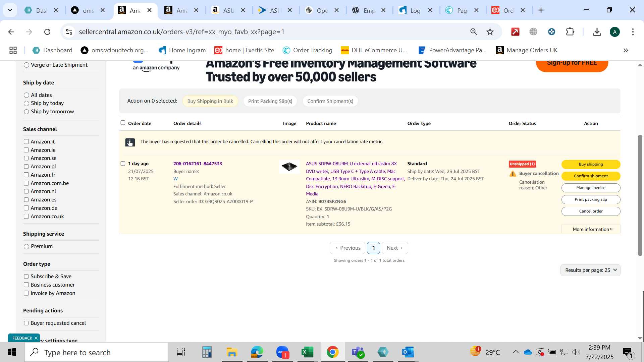Open Windows Start menu

[12, 352]
